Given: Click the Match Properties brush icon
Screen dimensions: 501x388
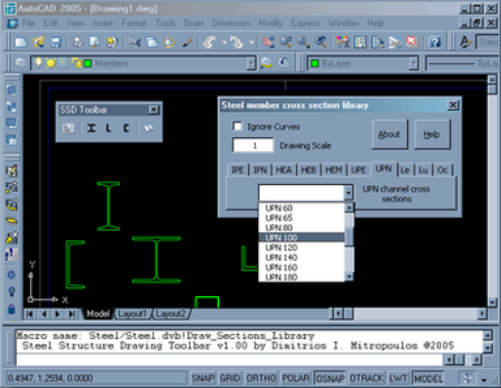Looking at the screenshot, I should click(x=187, y=42).
